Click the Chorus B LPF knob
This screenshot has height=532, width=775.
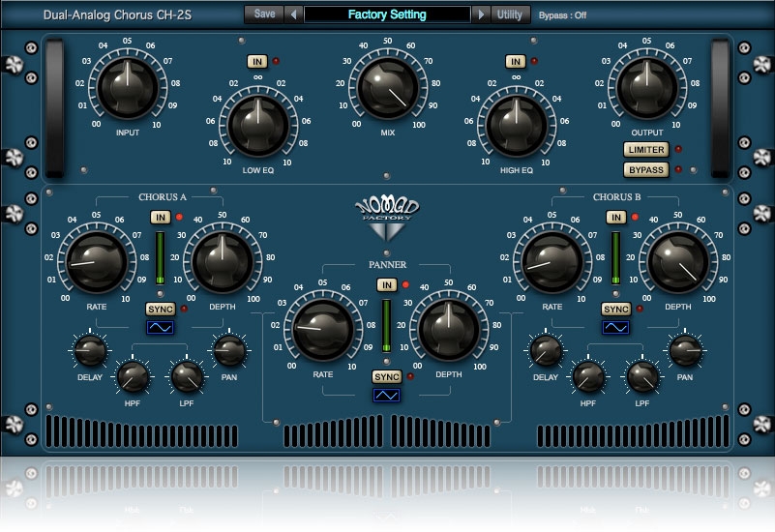(642, 375)
